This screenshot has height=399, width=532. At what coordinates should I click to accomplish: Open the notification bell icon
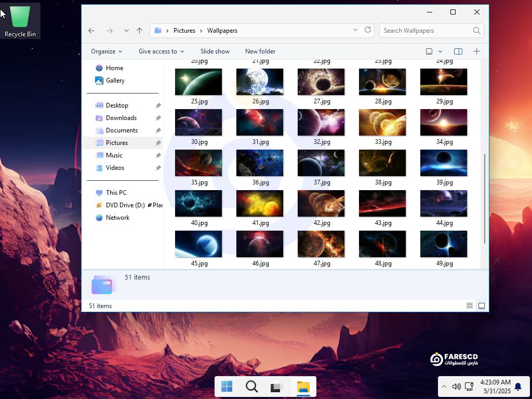coord(518,387)
